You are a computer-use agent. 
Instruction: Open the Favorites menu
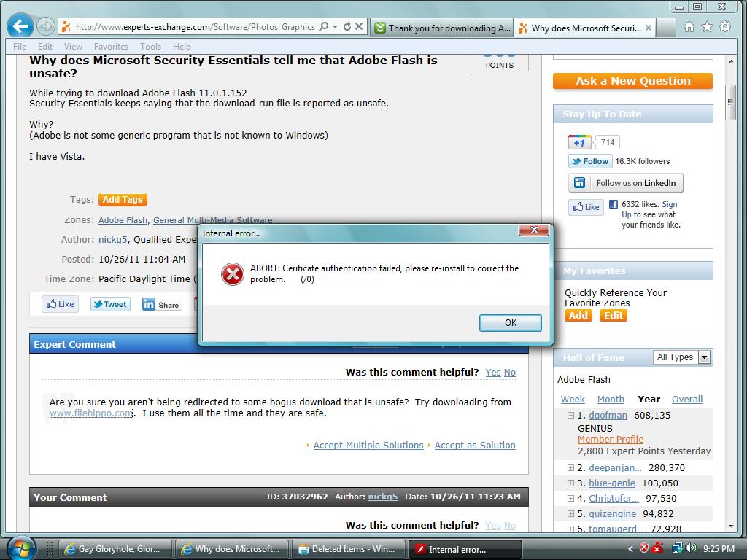111,47
